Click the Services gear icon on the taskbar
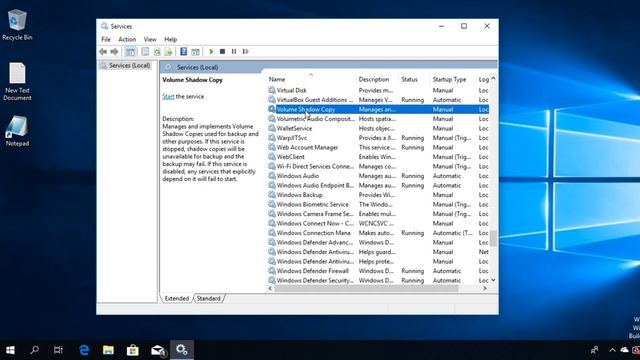The height and width of the screenshot is (360, 640). coord(182,350)
